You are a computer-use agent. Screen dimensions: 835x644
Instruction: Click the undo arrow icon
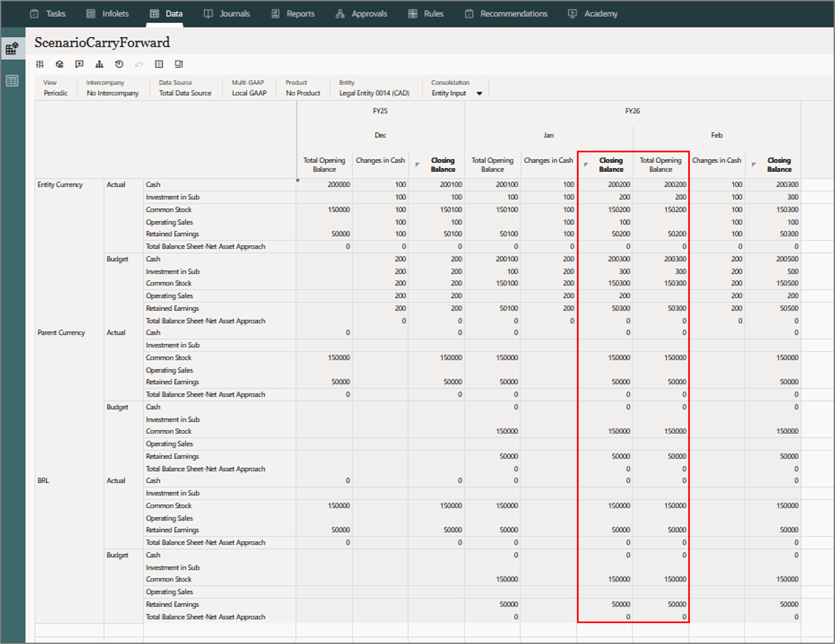click(x=139, y=64)
